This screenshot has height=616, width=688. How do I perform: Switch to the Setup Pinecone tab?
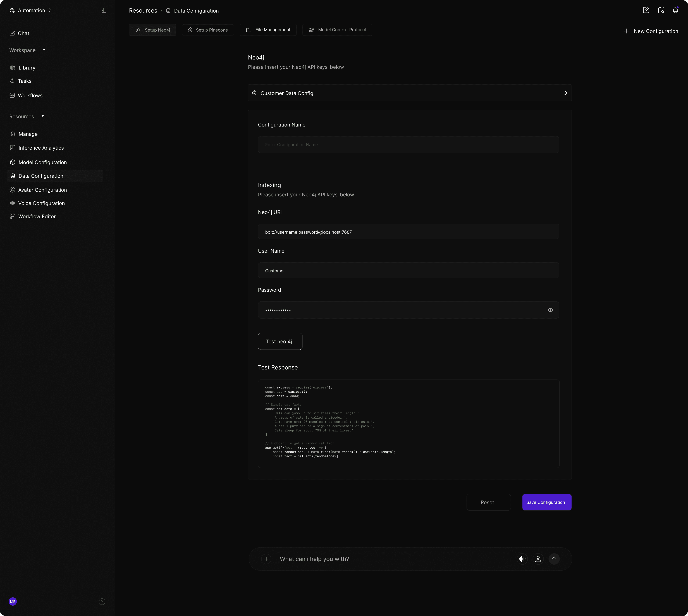click(x=208, y=30)
